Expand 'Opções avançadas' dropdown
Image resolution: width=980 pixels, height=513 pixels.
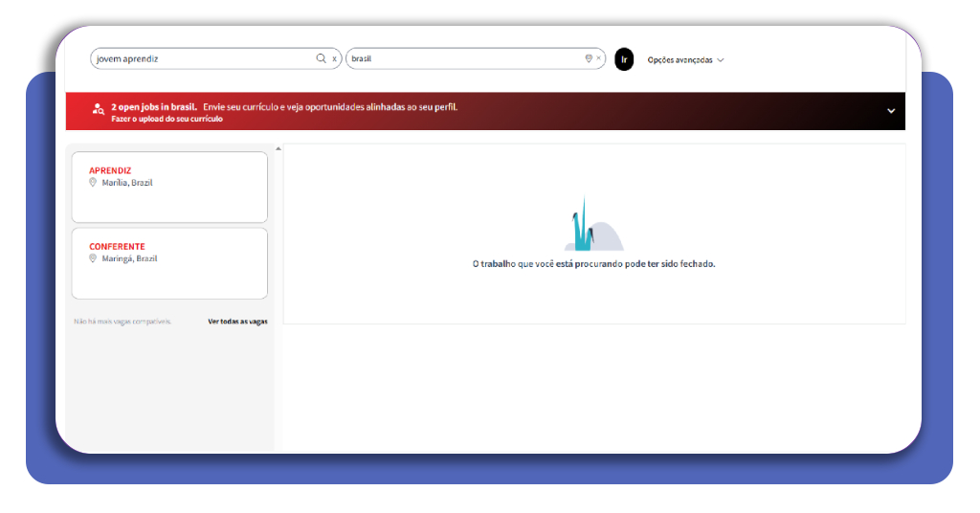[685, 60]
